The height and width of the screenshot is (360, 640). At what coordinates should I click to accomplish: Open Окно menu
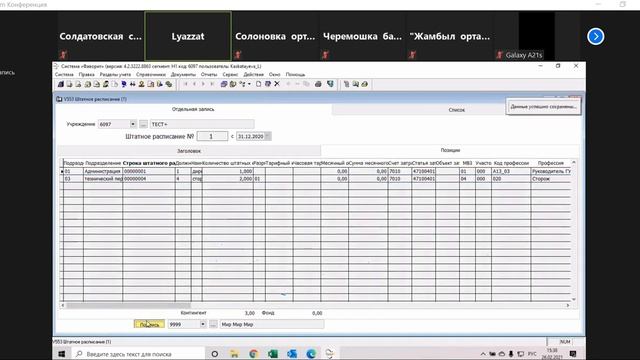[x=274, y=75]
